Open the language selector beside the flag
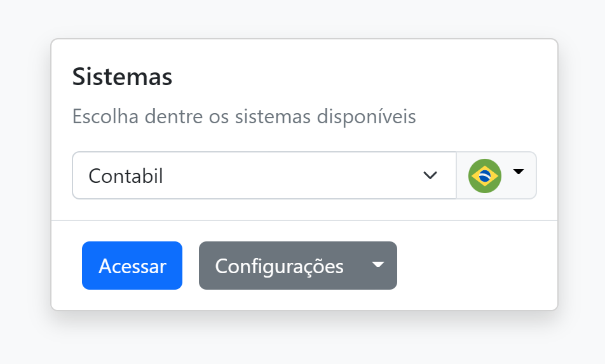 coord(496,175)
